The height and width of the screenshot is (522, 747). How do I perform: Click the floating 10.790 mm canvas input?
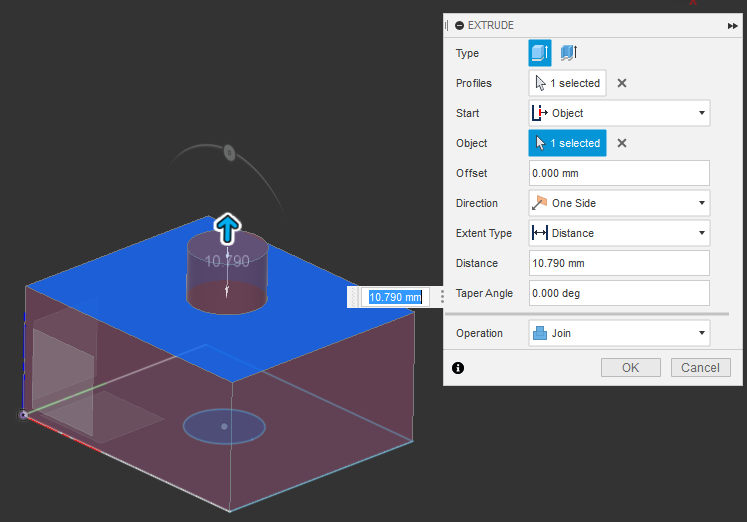click(x=395, y=297)
